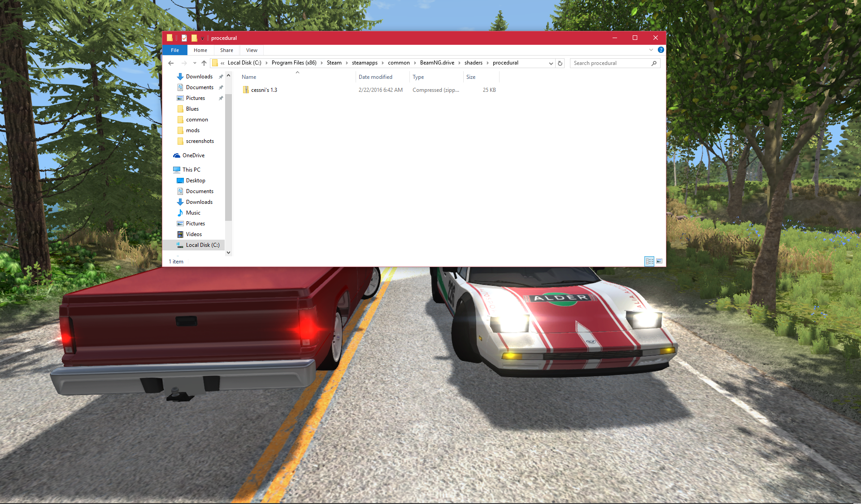861x504 pixels.
Task: Click the Forward navigation arrow
Action: coord(184,63)
